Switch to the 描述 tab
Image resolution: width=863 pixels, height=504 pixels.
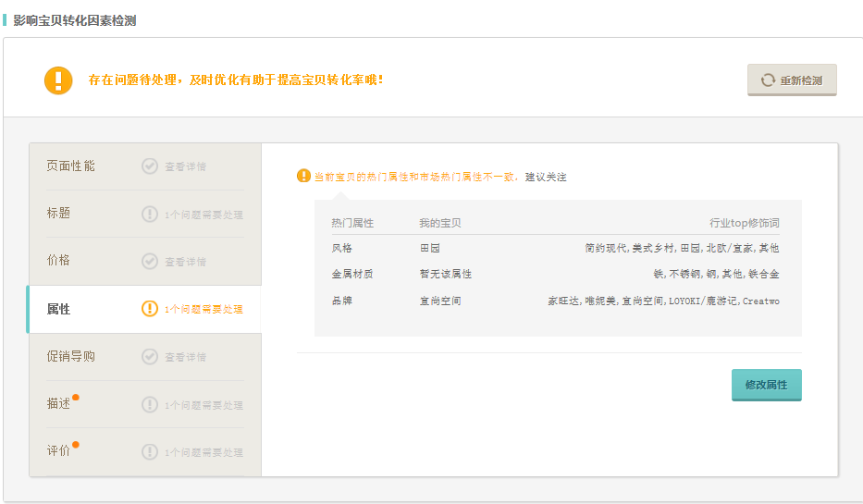(59, 404)
